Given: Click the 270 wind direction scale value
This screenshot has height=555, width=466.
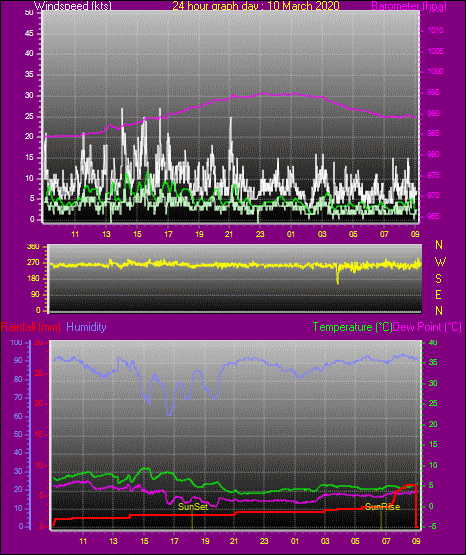Looking at the screenshot, I should 33,263.
